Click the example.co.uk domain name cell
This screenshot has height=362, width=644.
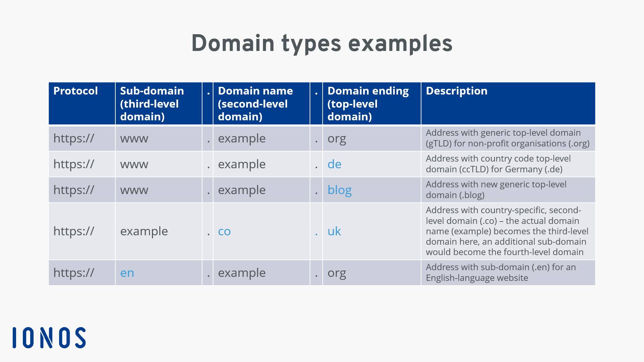point(261,231)
